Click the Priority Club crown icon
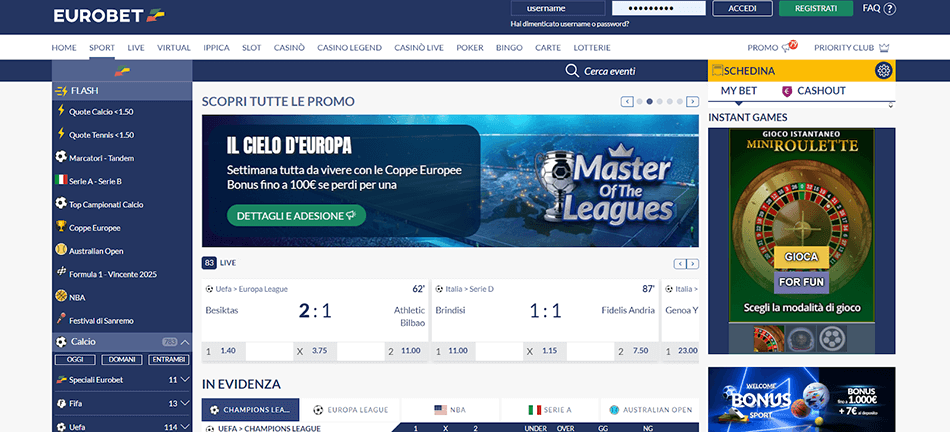950x432 pixels. click(883, 47)
